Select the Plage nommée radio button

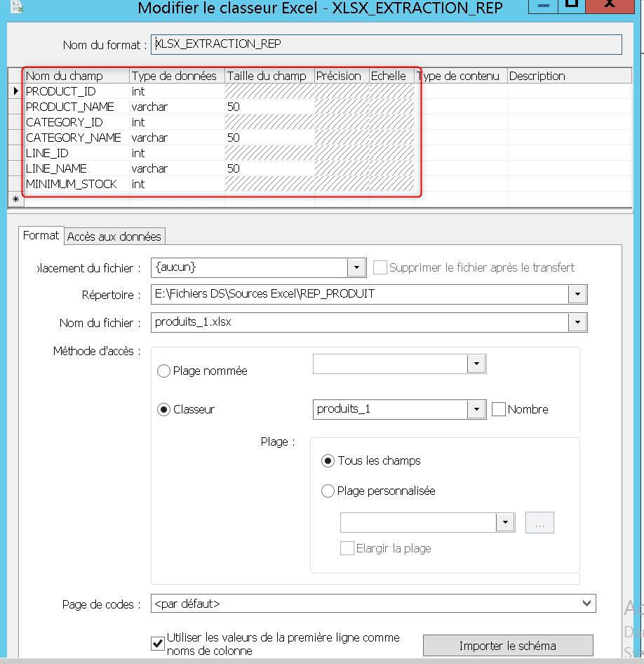coord(164,371)
